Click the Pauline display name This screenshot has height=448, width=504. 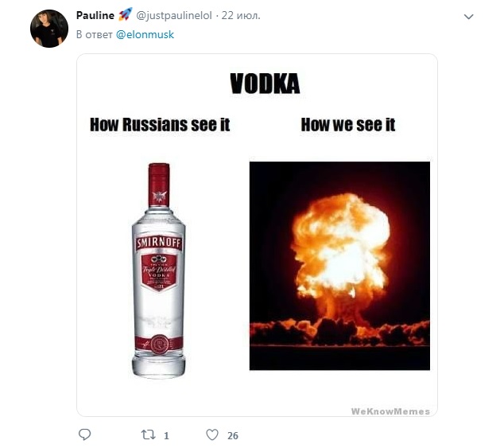coord(95,15)
